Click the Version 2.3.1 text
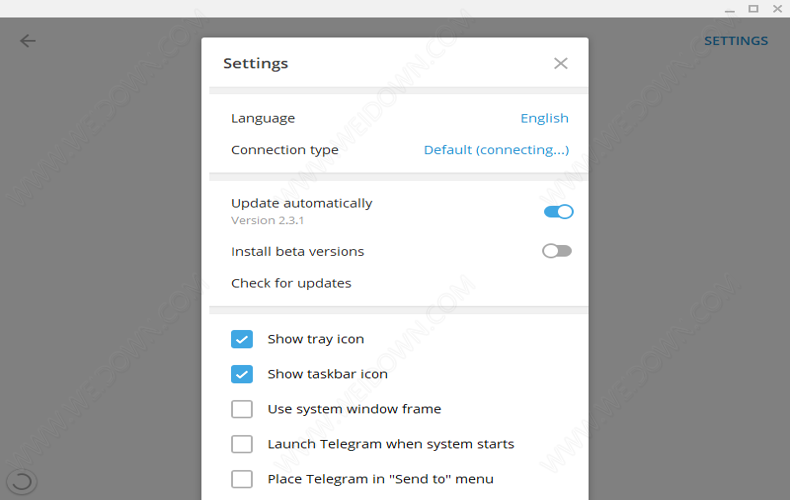 [x=268, y=220]
